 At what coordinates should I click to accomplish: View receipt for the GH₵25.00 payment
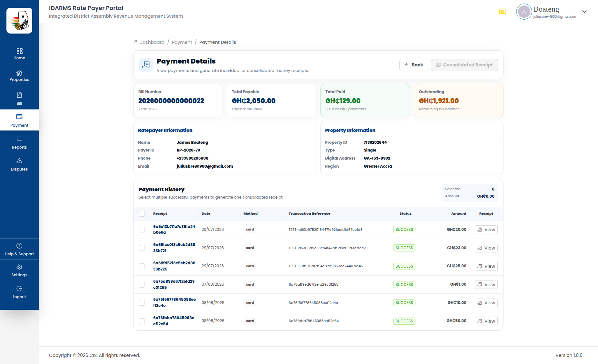[x=486, y=266]
